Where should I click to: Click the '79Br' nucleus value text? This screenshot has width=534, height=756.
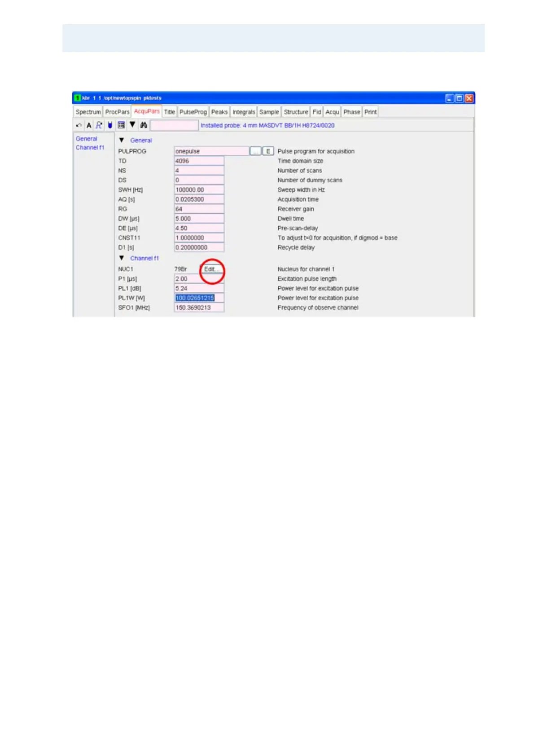point(181,269)
